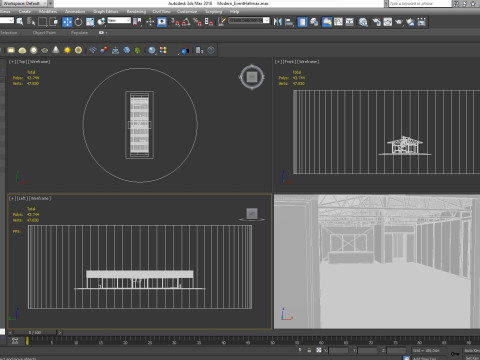
Task: Open the Render Setup icon
Action: coord(376,22)
